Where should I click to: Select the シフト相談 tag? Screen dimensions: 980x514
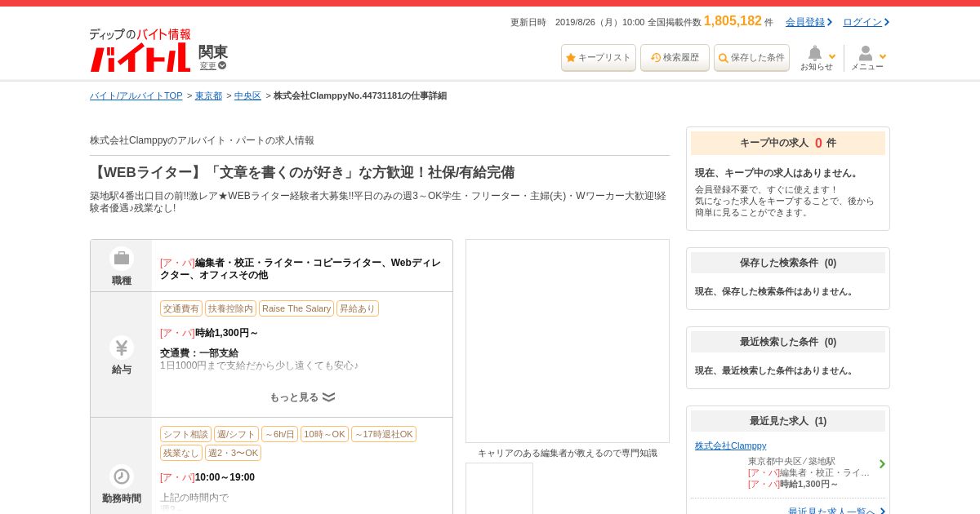[185, 434]
